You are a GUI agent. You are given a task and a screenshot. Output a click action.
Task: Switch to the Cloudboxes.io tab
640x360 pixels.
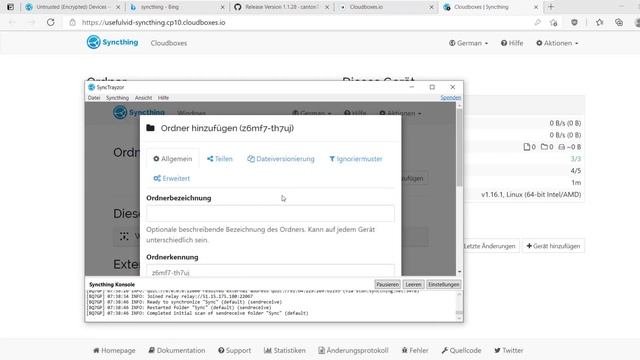tap(386, 7)
